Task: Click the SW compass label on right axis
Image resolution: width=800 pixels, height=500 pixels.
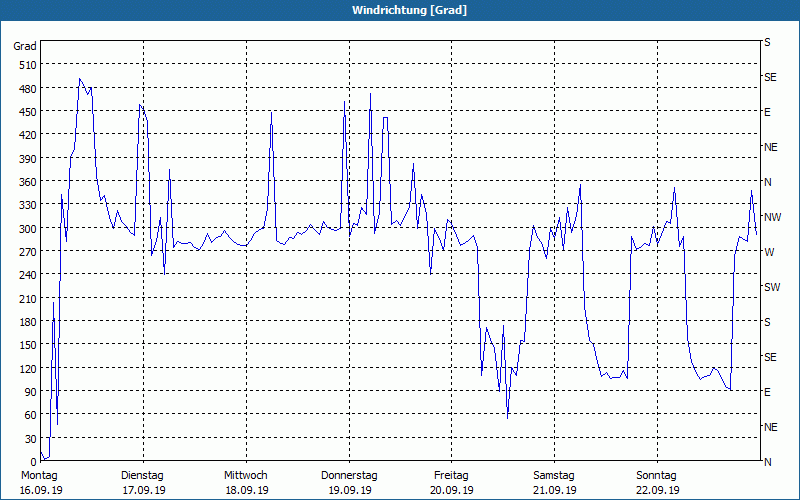Action: (772, 287)
